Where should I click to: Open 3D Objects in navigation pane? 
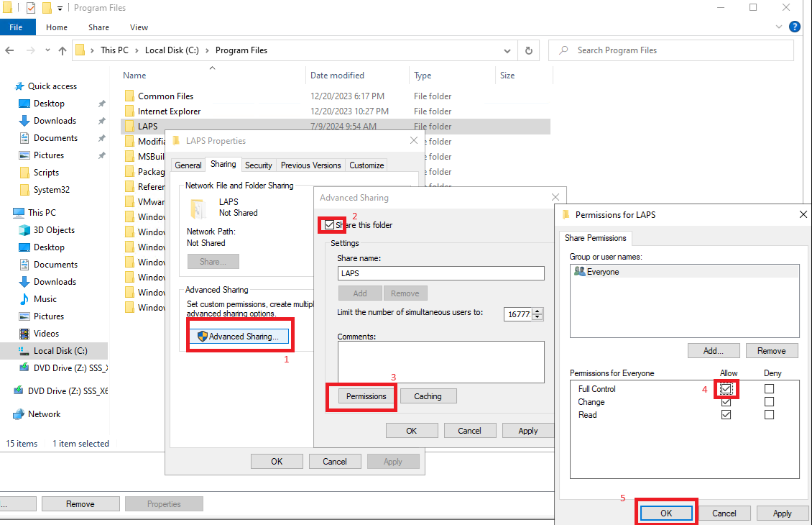[x=54, y=230]
